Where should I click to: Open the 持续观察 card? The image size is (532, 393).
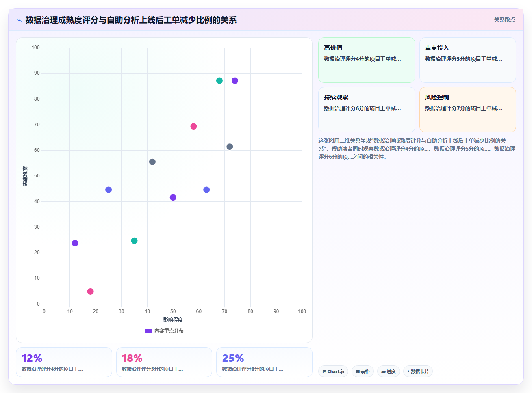[x=367, y=110]
